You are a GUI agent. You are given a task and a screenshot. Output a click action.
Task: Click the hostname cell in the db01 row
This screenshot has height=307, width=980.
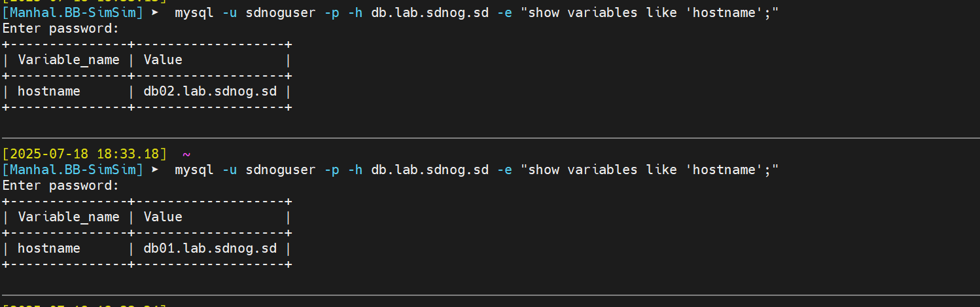pyautogui.click(x=49, y=248)
